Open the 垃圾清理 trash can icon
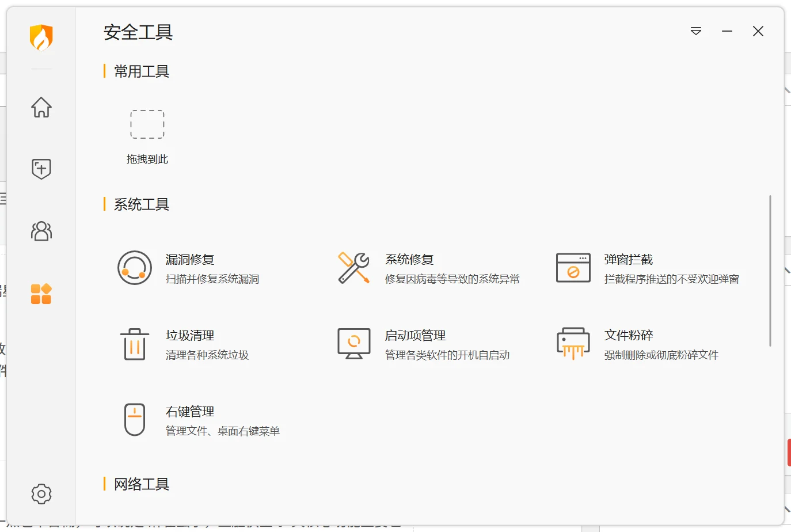This screenshot has width=791, height=532. coord(135,344)
